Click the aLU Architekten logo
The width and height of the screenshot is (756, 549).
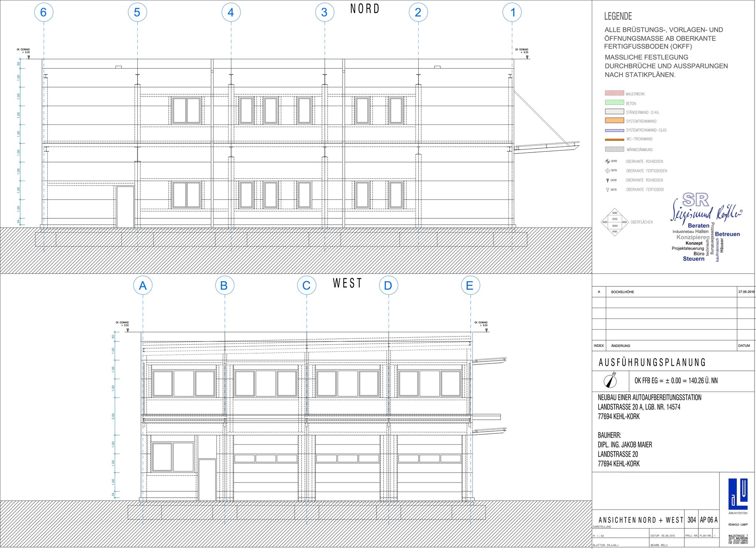pyautogui.click(x=738, y=494)
